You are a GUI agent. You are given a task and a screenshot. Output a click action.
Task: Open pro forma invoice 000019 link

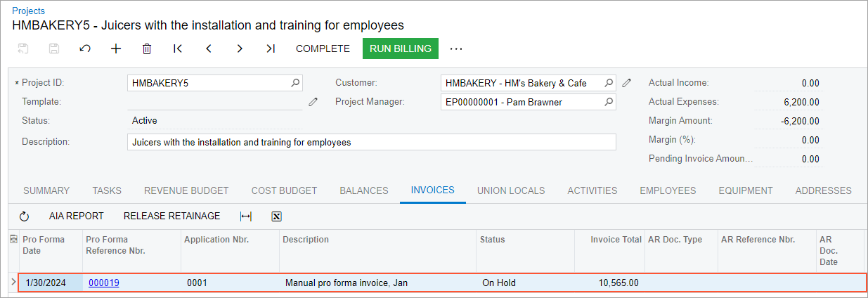104,283
